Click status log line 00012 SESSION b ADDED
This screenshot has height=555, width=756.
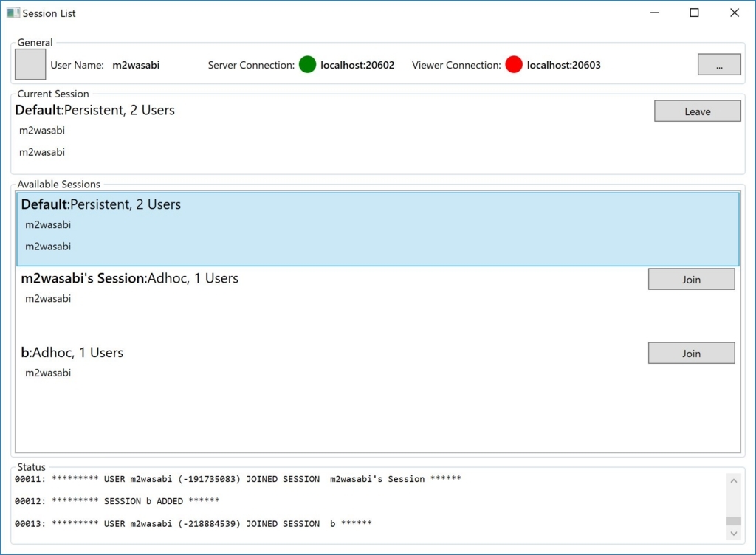tap(117, 501)
